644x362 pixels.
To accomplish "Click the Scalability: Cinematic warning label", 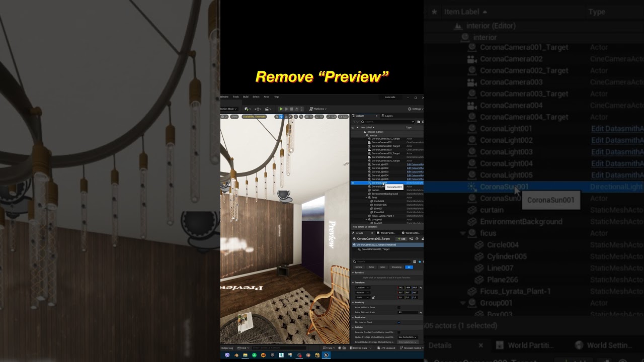I will 254,117.
